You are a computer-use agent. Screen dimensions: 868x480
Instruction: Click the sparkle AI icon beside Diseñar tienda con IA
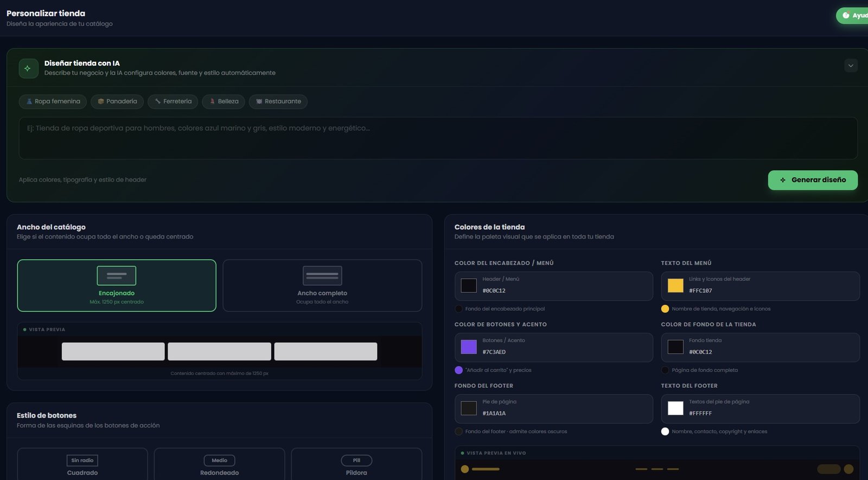[x=28, y=68]
